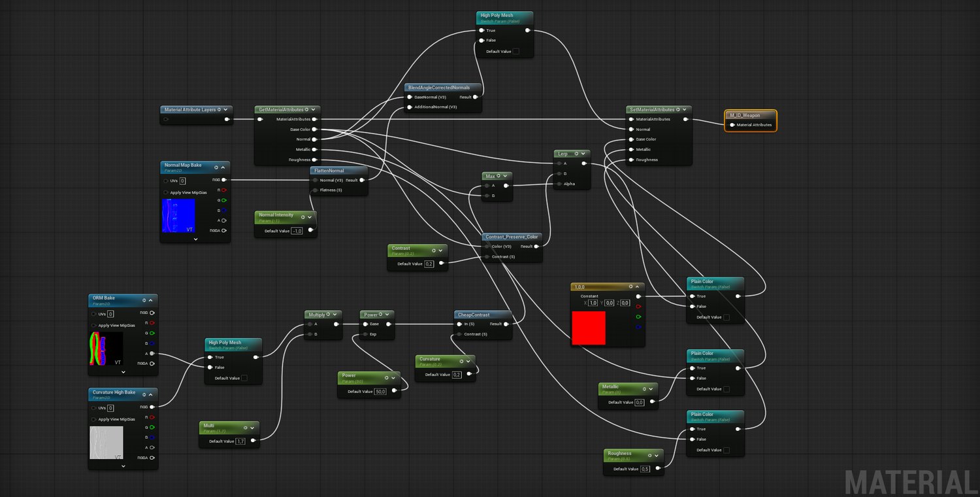
Task: Click the Roughness input pin on SetMaterialAttributes
Action: (631, 160)
